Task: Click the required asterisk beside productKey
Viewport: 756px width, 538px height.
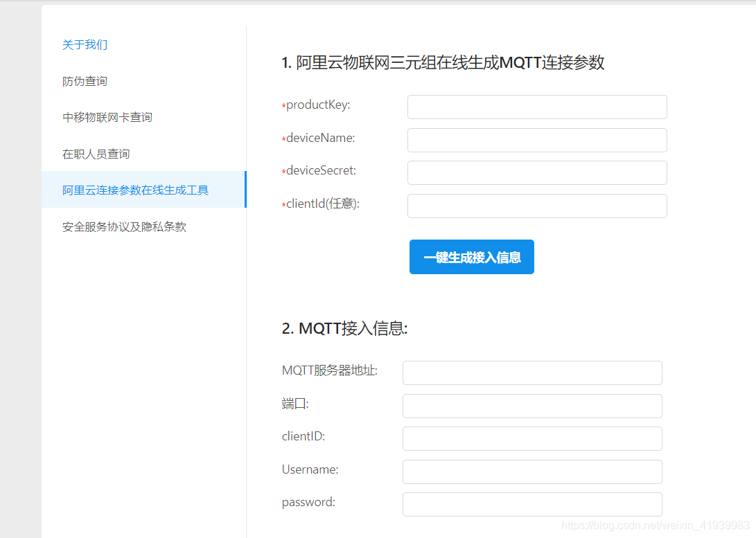Action: [282, 105]
